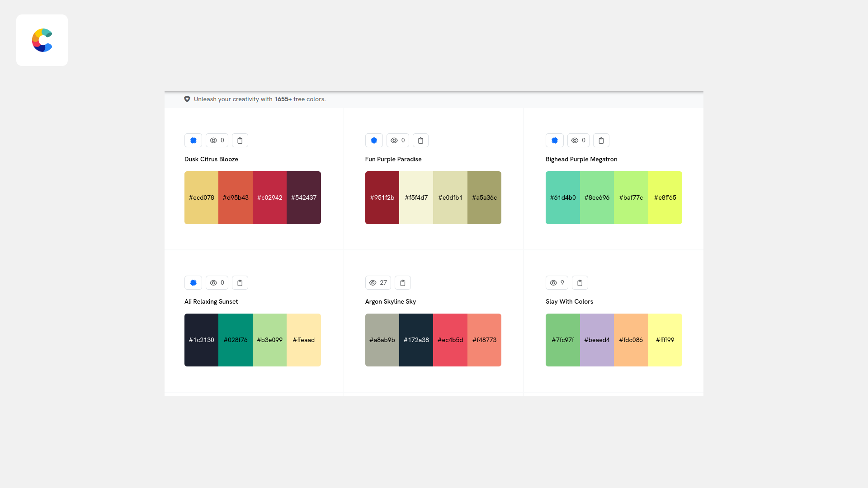The image size is (868, 488).
Task: Select the #f48773 salmon swatch
Action: (484, 340)
